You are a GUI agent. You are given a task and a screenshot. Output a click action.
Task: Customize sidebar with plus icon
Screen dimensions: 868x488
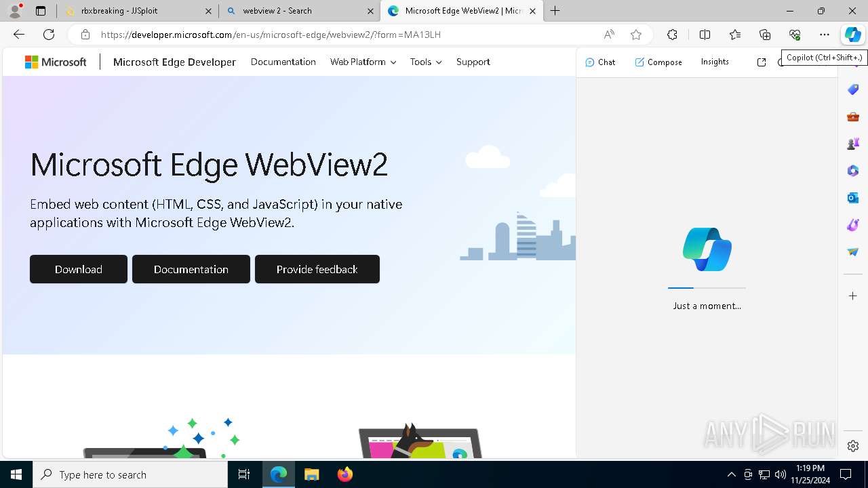click(853, 296)
